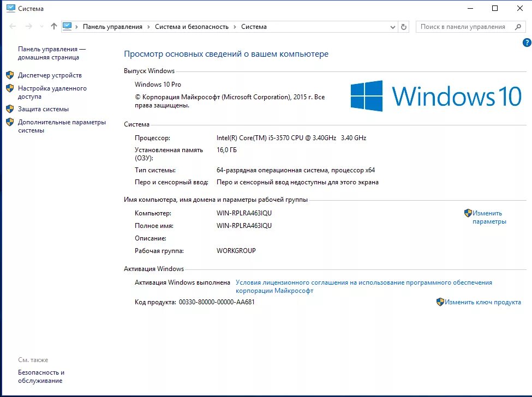The image size is (532, 397).
Task: Click the search magnifier icon
Action: coord(518,27)
